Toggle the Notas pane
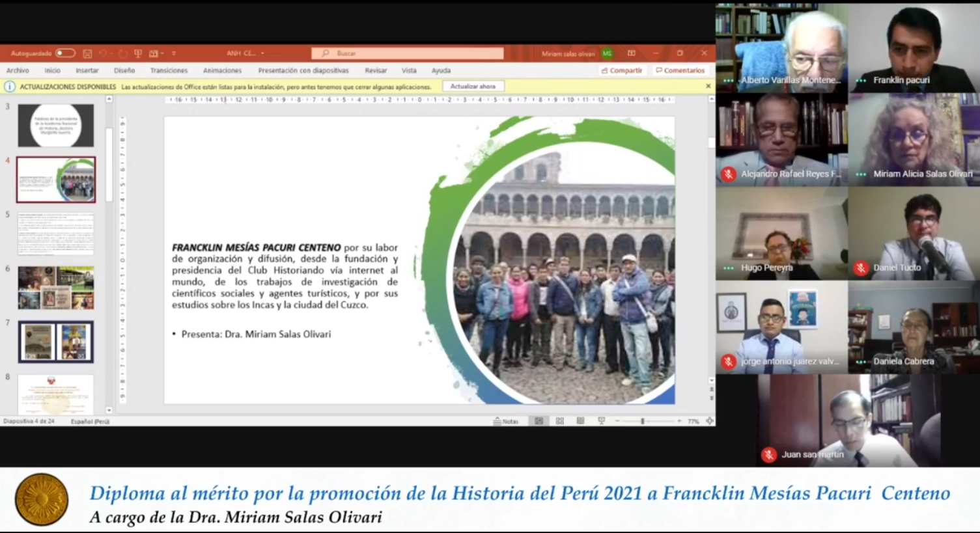Image resolution: width=980 pixels, height=533 pixels. (x=506, y=421)
